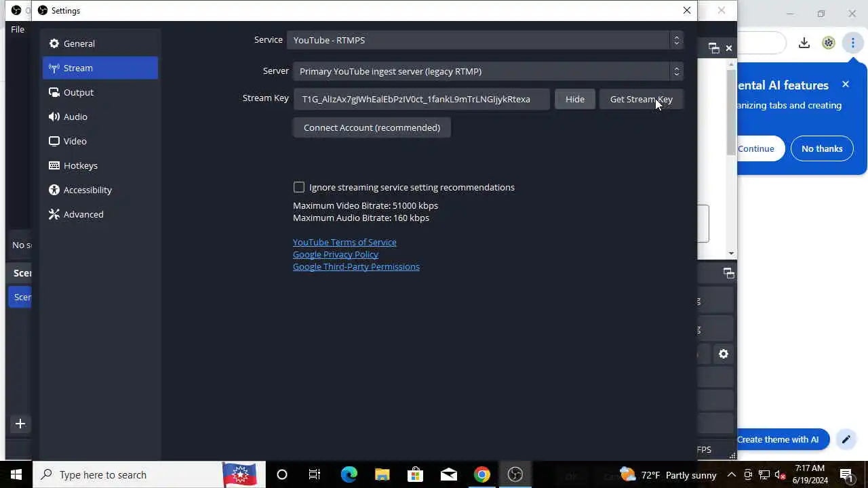Click the Chrome extension icon
868x488 pixels.
pos(829,43)
